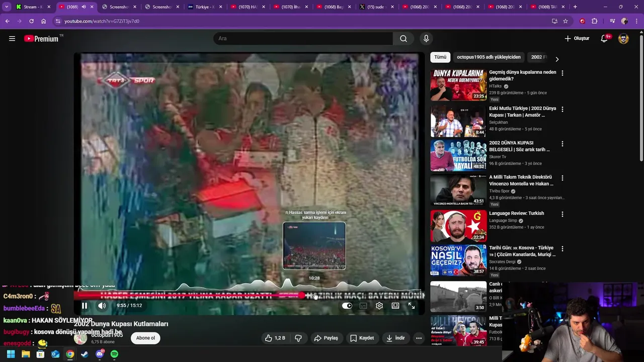Open File Explorer from the taskbar

tap(26, 354)
